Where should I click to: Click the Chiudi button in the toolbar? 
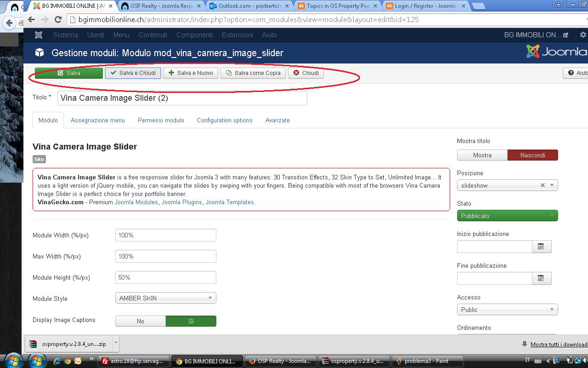coord(306,73)
